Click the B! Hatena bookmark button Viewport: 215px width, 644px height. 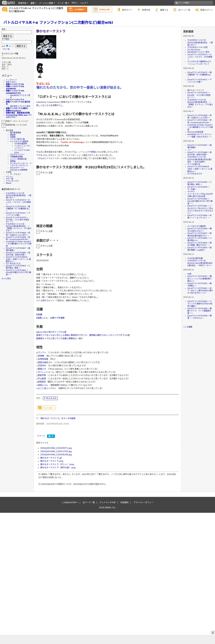[51, 436]
